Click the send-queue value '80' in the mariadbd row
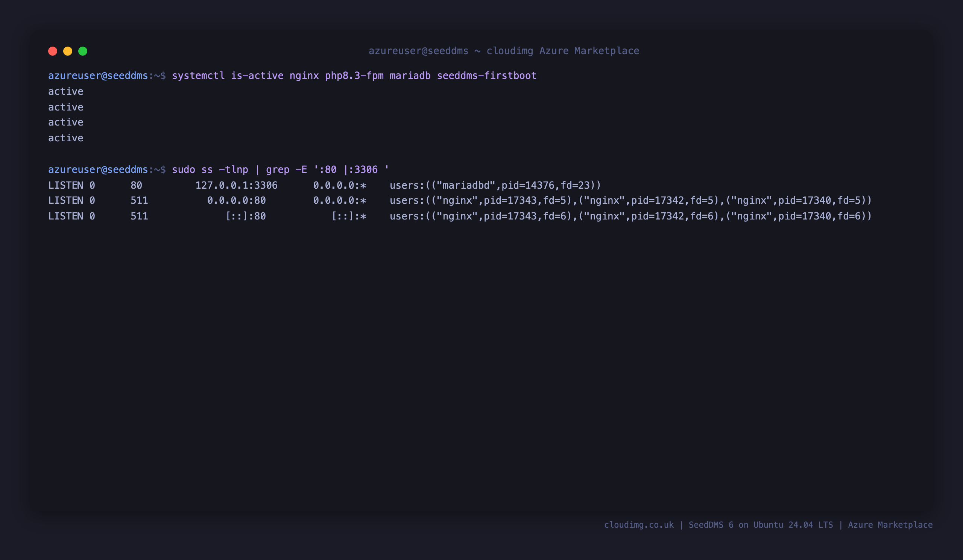The width and height of the screenshot is (963, 560). point(137,186)
